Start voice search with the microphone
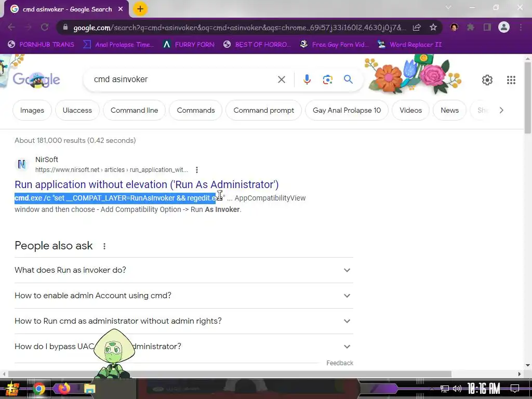This screenshot has width=532, height=399. point(307,79)
